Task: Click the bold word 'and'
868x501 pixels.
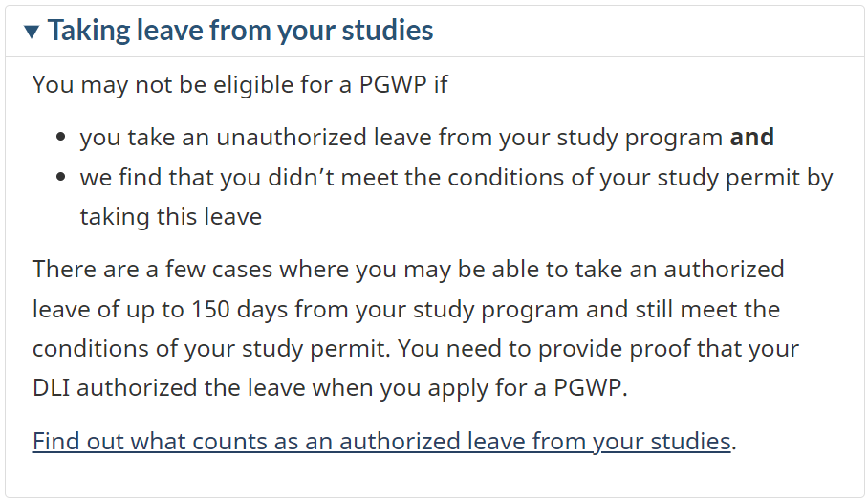Action: click(751, 137)
